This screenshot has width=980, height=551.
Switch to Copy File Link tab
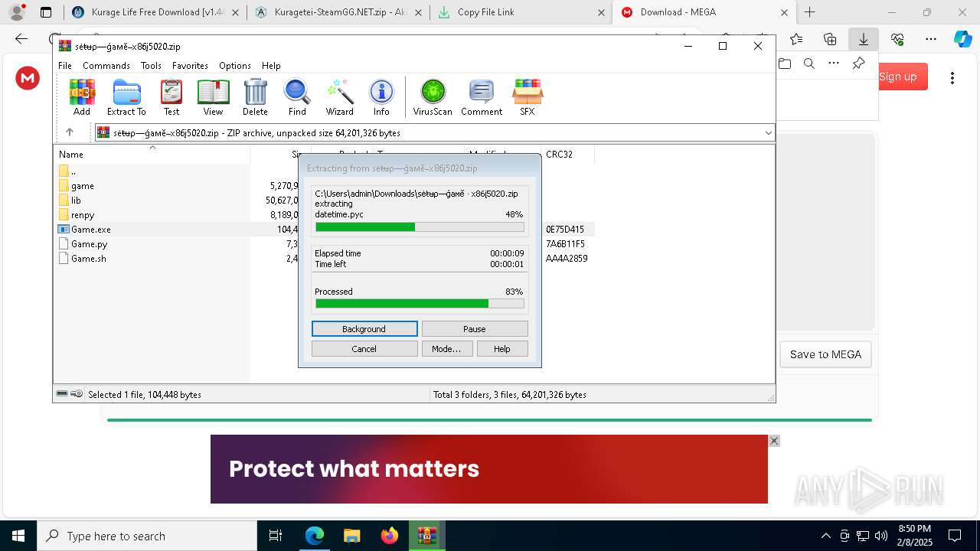[521, 12]
